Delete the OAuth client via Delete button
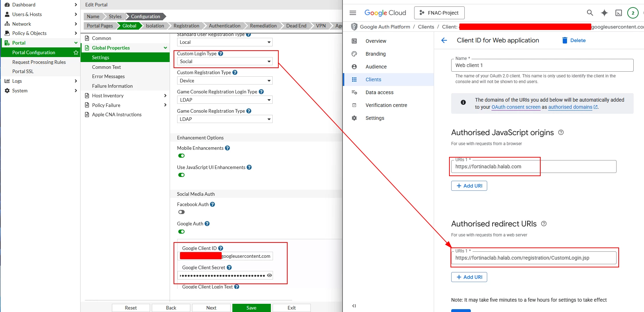The height and width of the screenshot is (312, 644). point(574,40)
